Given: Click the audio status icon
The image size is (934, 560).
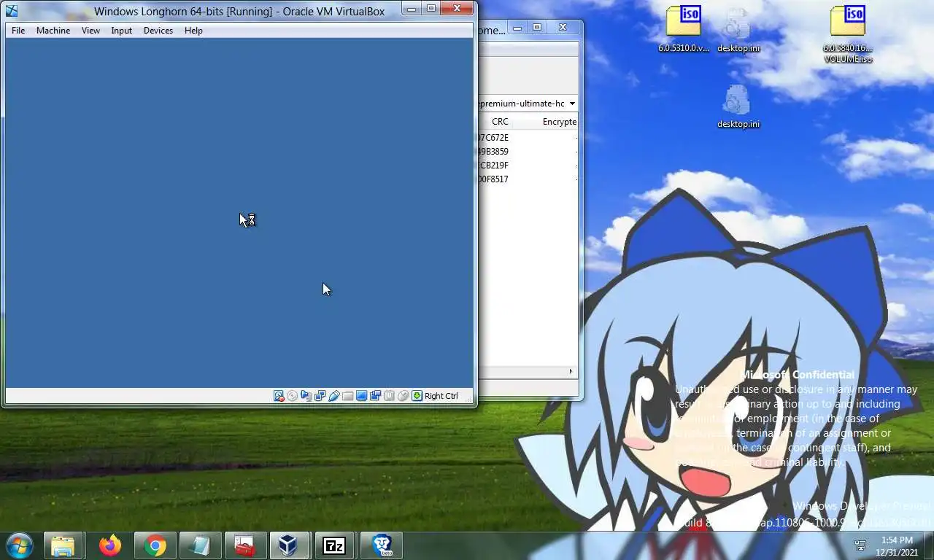Looking at the screenshot, I should click(306, 396).
